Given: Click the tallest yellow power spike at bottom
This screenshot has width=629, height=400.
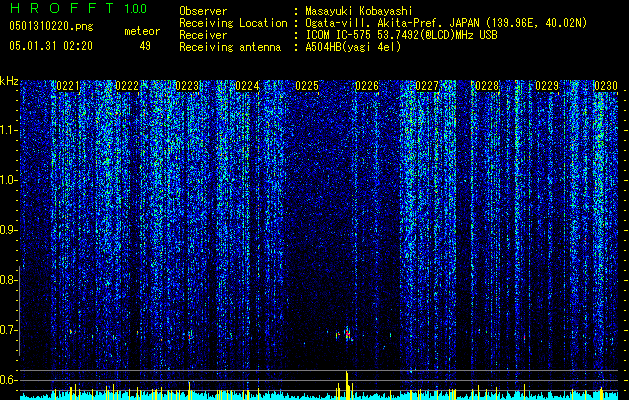Looking at the screenshot, I should tap(347, 385).
